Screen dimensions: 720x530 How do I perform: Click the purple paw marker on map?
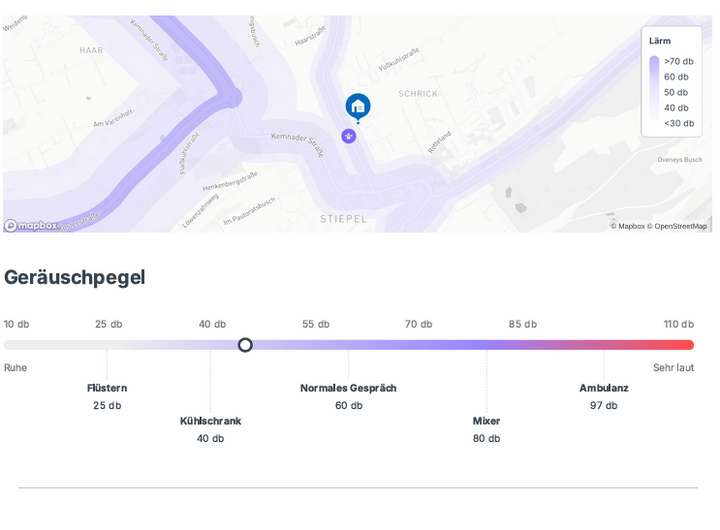point(349,135)
